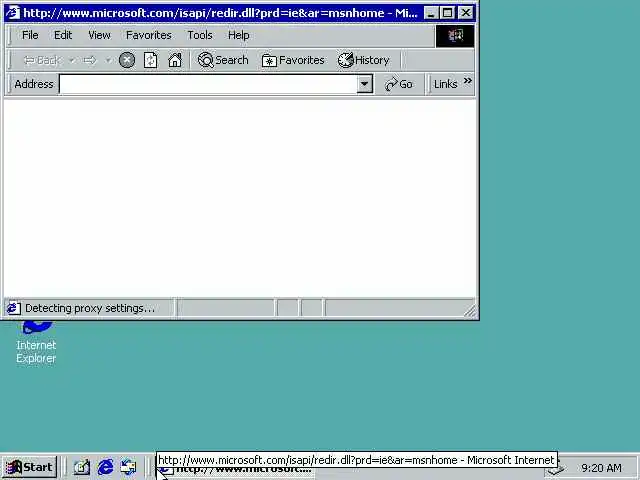The width and height of the screenshot is (640, 480).
Task: Click the Stop loading icon
Action: click(127, 60)
